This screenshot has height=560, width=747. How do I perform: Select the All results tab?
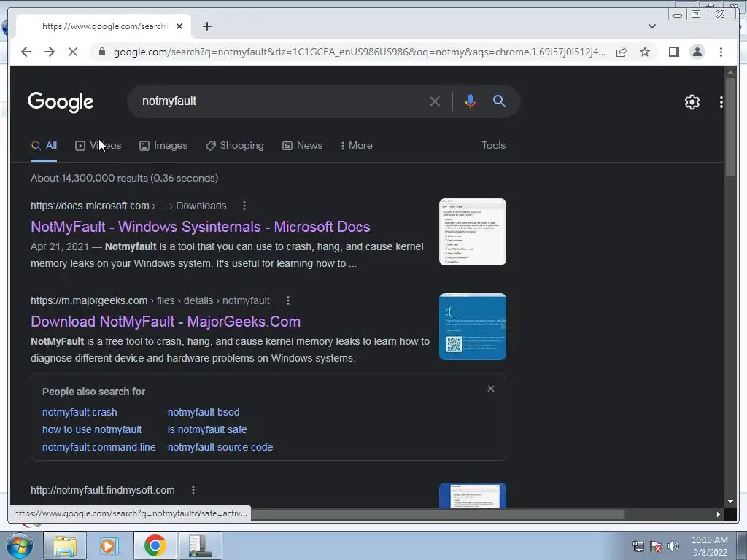click(x=44, y=146)
